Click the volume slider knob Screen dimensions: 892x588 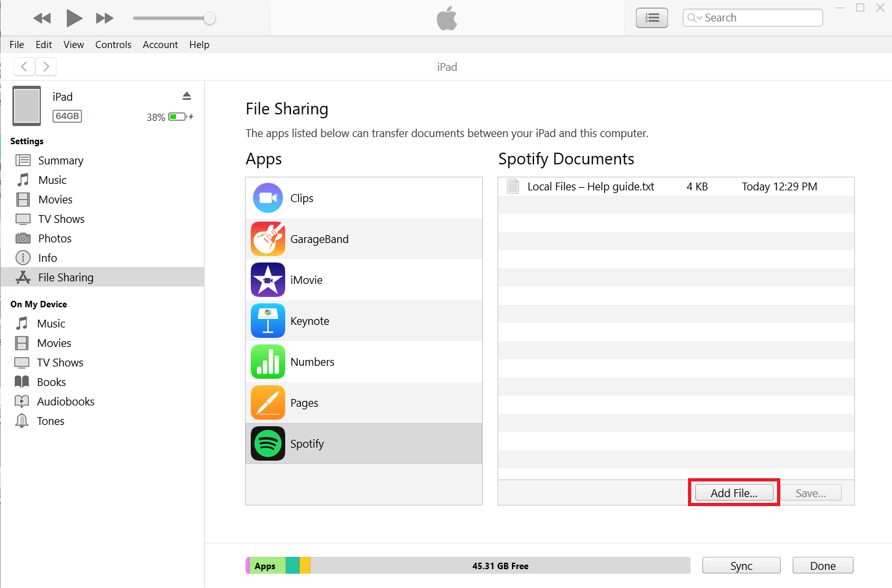(209, 18)
